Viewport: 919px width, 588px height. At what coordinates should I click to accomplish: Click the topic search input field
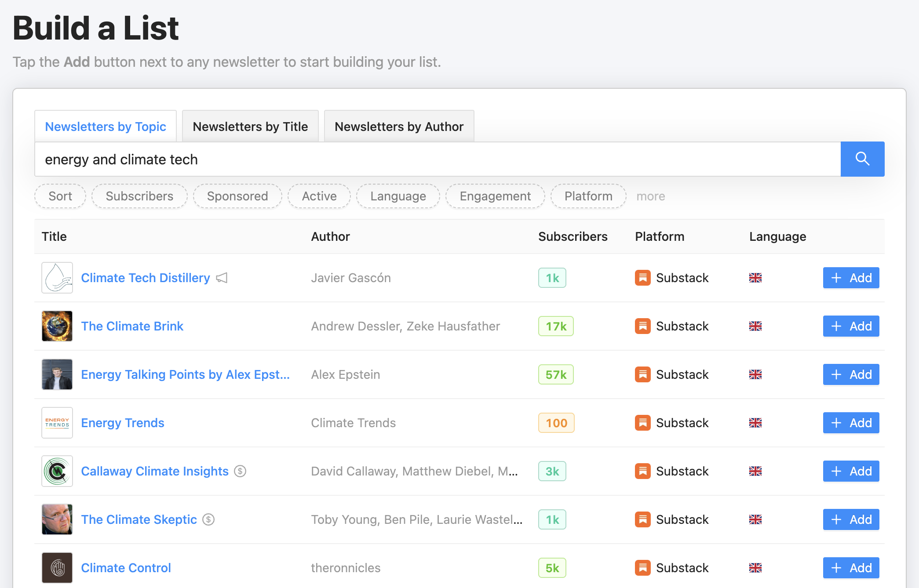[x=437, y=159]
